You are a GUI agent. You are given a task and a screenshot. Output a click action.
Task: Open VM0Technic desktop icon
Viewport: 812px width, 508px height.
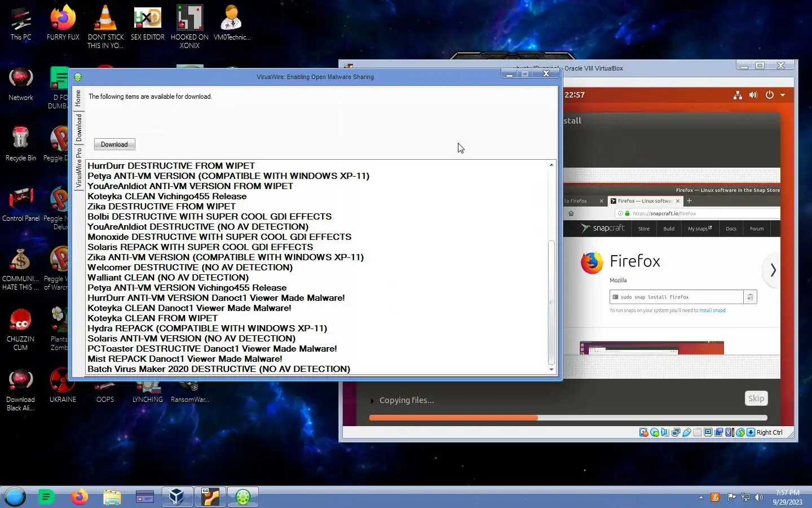(232, 23)
